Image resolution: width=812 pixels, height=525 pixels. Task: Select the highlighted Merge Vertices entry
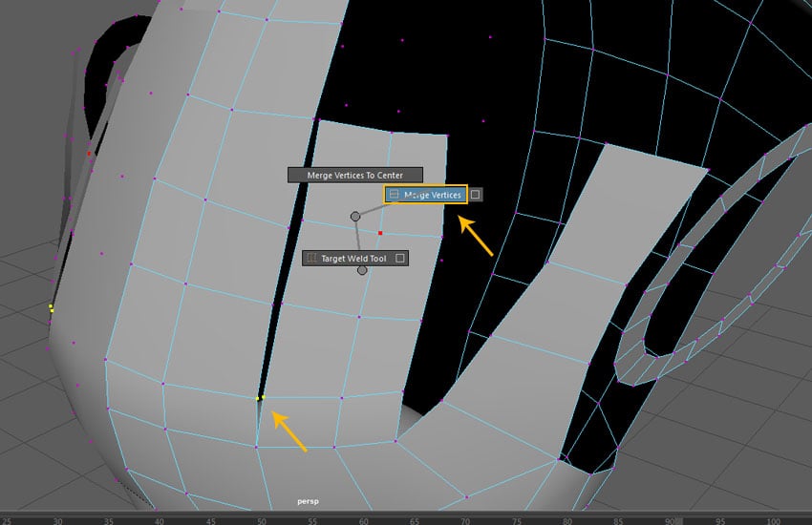pyautogui.click(x=426, y=195)
